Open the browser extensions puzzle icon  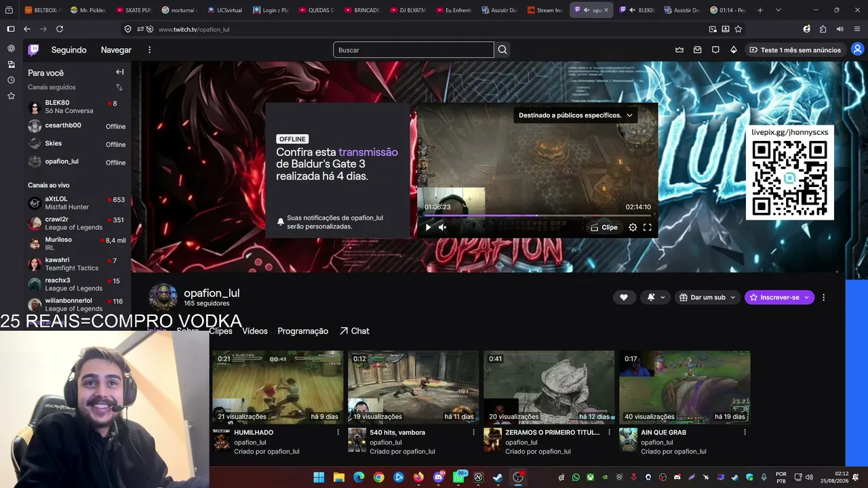pos(823,29)
